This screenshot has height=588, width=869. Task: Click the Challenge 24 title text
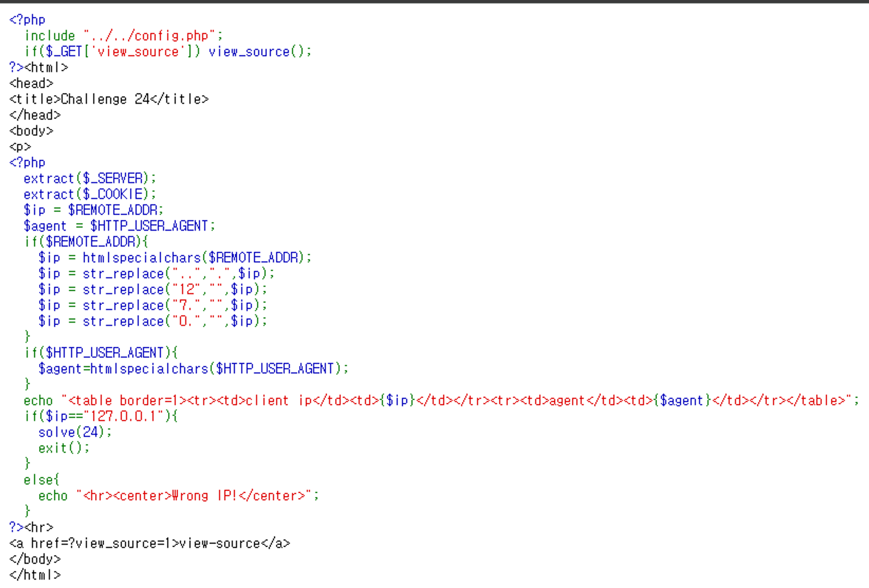105,99
